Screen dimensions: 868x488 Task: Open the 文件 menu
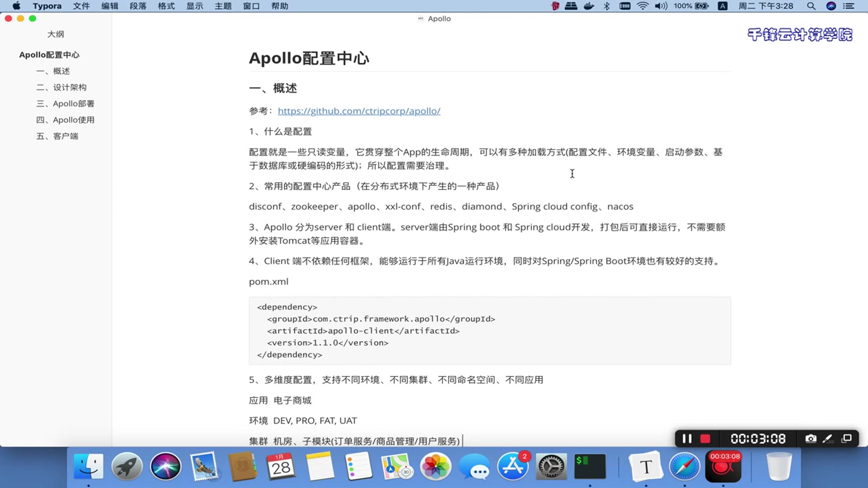pos(81,6)
